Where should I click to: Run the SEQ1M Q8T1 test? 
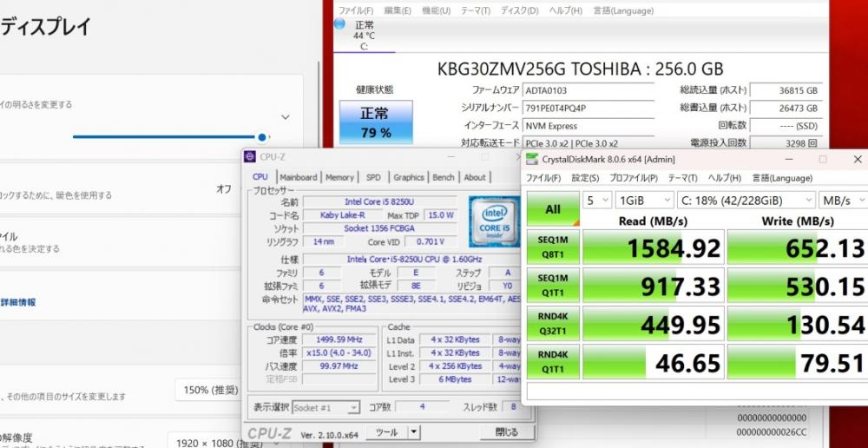(553, 247)
